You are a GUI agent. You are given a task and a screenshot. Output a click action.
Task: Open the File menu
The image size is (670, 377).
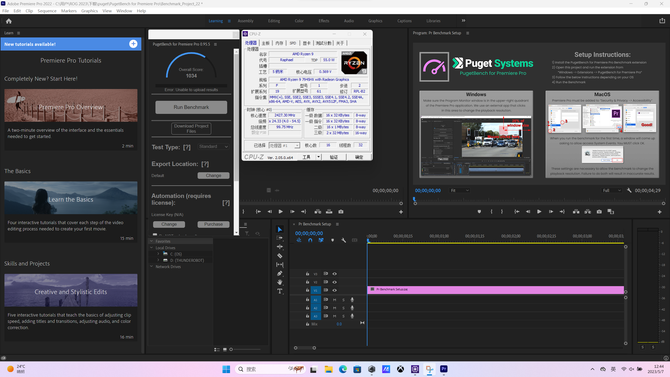[6, 11]
